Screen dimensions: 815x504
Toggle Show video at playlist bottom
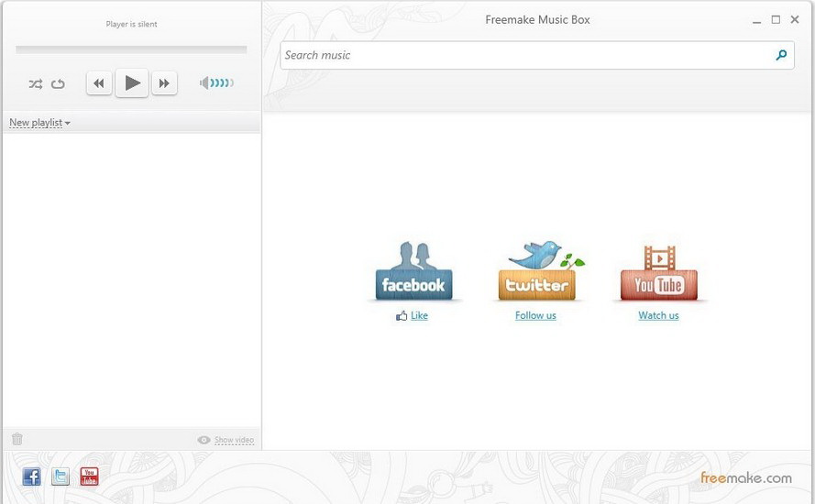[234, 440]
